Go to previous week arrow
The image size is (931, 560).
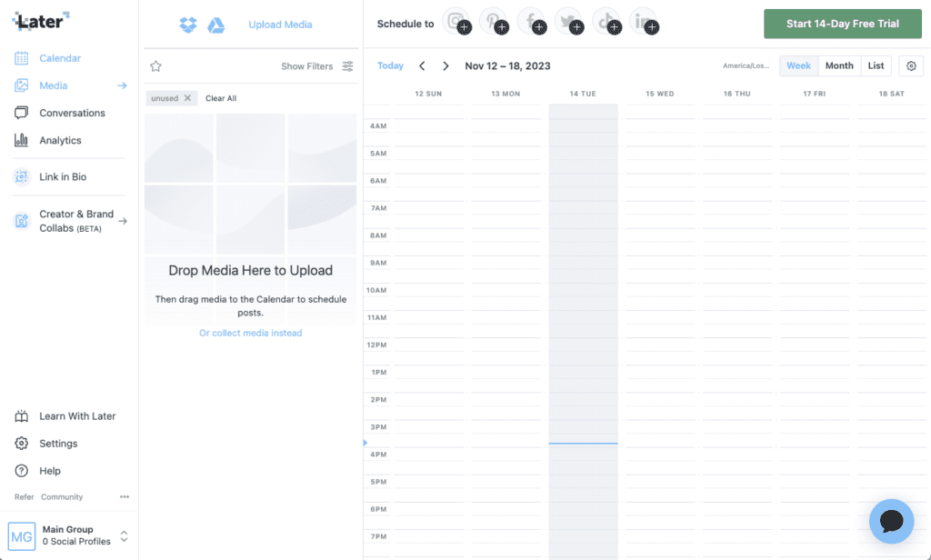pyautogui.click(x=422, y=66)
